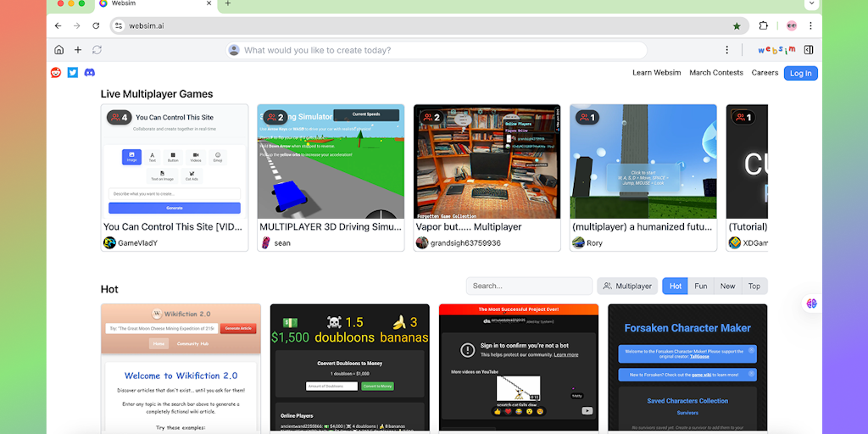Image resolution: width=868 pixels, height=434 pixels.
Task: Open a new browser tab with plus
Action: [227, 3]
